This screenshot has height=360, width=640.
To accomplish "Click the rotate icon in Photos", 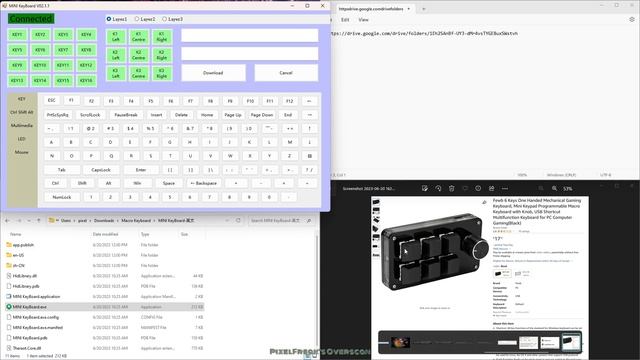I will (438, 188).
